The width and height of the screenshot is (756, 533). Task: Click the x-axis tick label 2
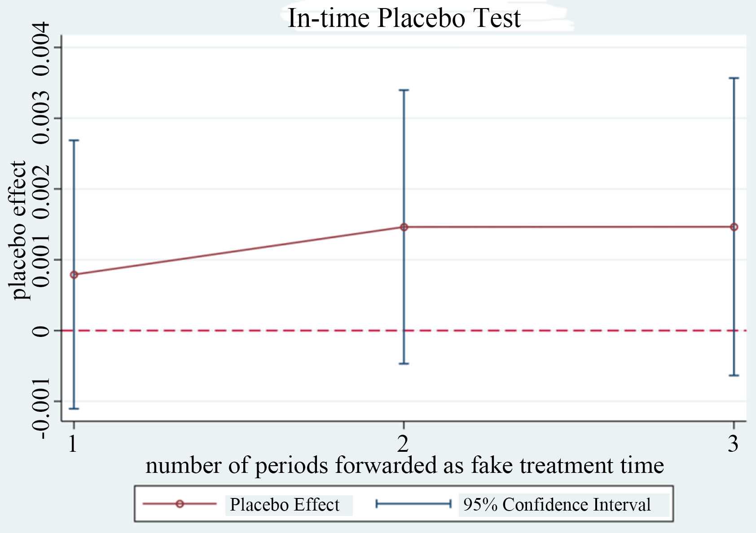pos(403,444)
